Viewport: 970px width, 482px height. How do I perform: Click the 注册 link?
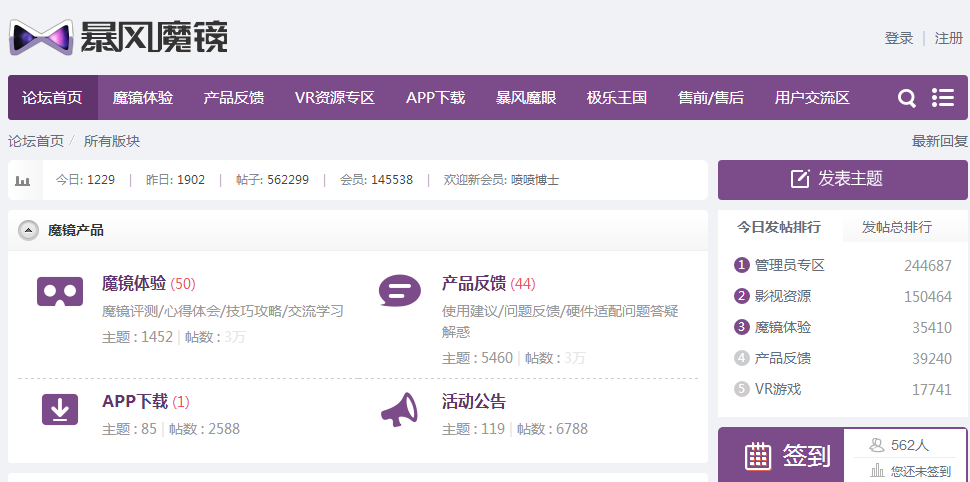tap(948, 38)
